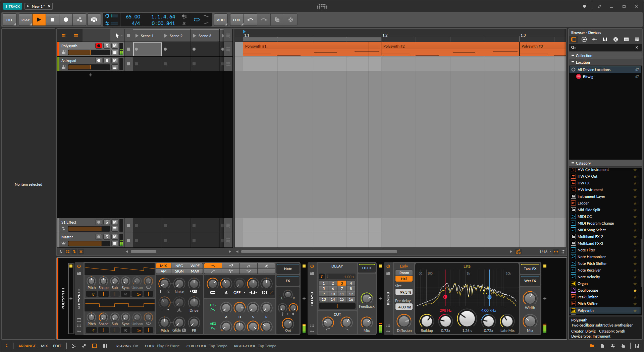The height and width of the screenshot is (352, 644).
Task: Select the Room reverb mode button
Action: point(404,273)
